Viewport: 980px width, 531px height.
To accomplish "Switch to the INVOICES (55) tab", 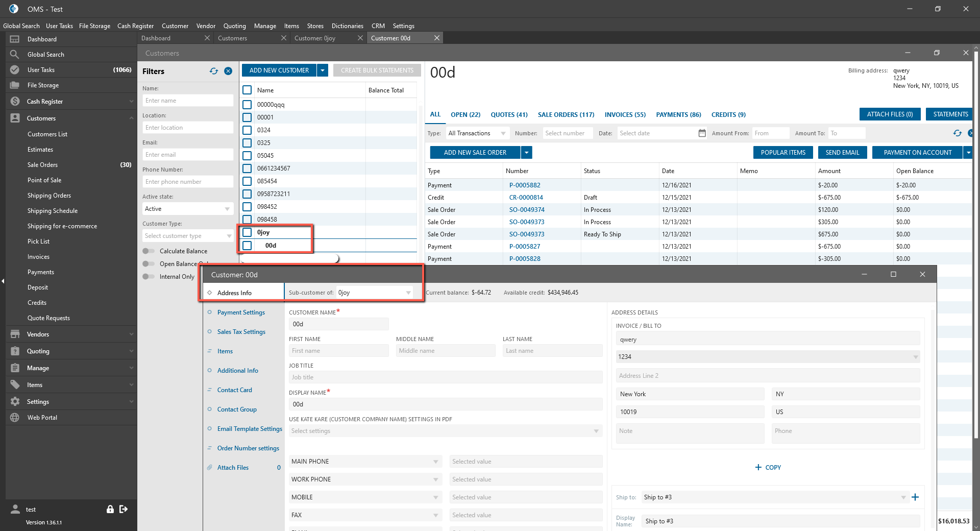I will tap(625, 115).
